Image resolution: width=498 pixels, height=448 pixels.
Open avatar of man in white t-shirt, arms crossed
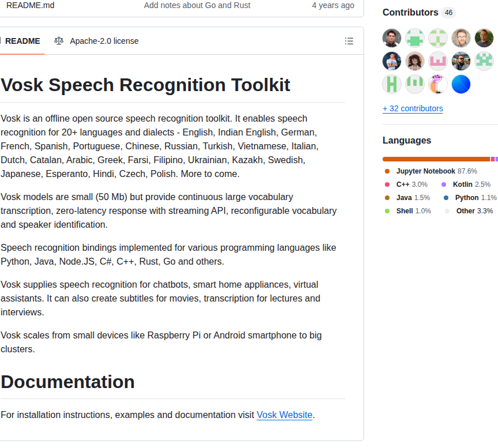392,61
